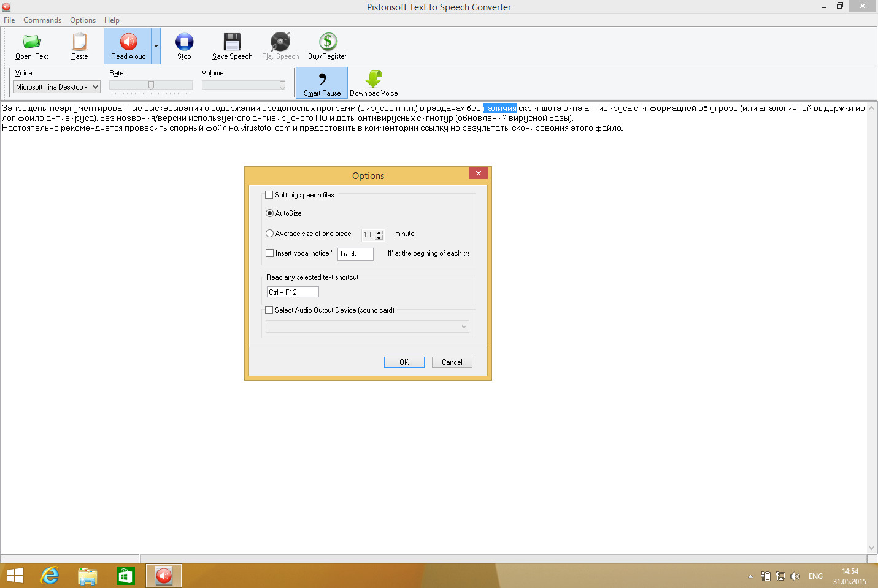Open Buy/Register dollar icon

(x=328, y=42)
